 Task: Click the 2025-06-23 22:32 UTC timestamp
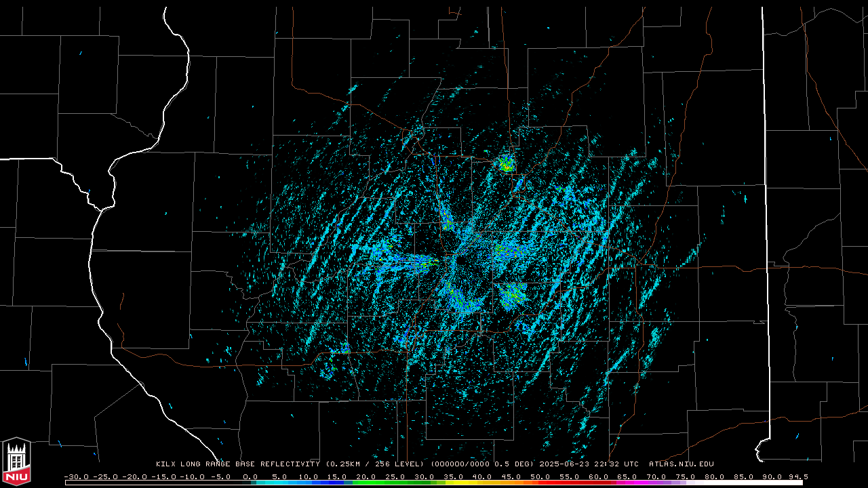tap(589, 464)
